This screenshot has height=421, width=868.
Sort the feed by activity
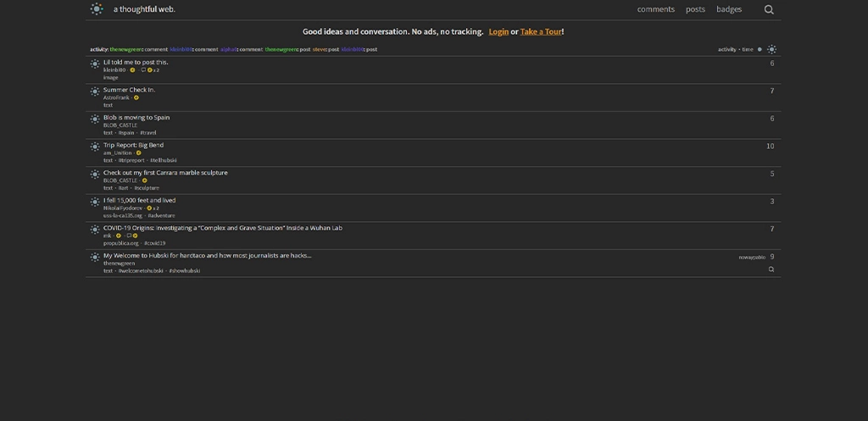tap(726, 49)
